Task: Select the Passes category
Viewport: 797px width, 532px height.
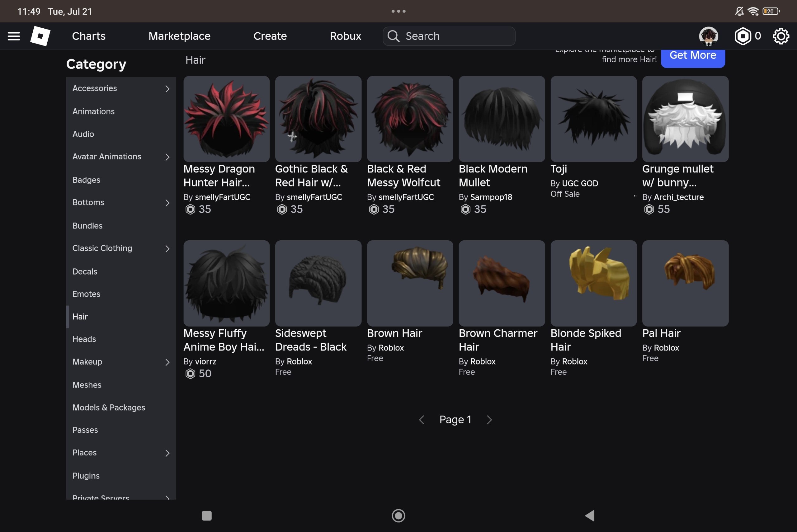Action: click(x=121, y=430)
